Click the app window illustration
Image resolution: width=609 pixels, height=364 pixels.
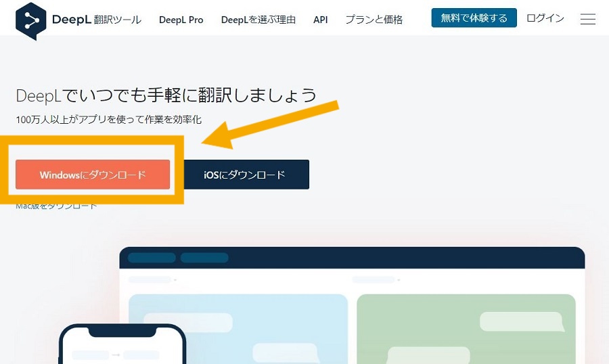pos(352,305)
